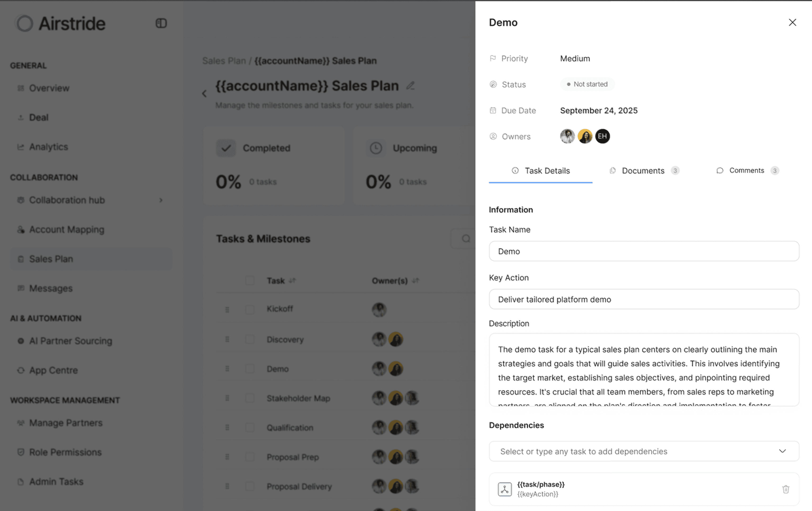Delete the {{task/phase}} dependency with trash icon
Screen dimensions: 812x511
pos(786,489)
